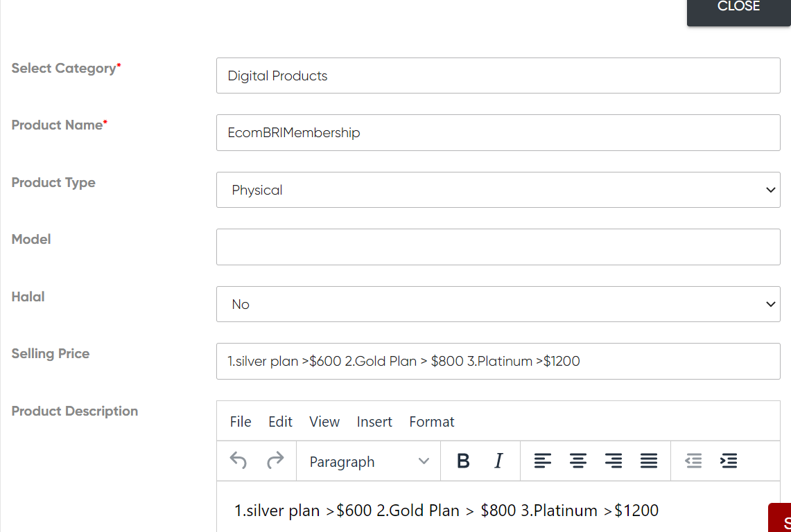791x532 pixels.
Task: Click the empty Model input field
Action: click(x=498, y=247)
